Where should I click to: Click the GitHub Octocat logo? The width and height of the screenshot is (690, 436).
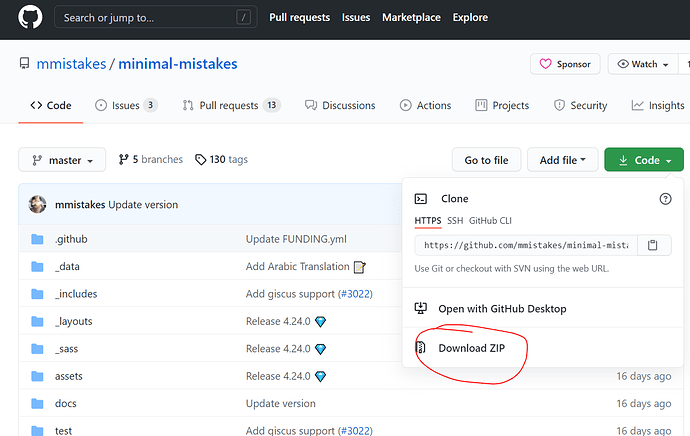click(x=30, y=17)
